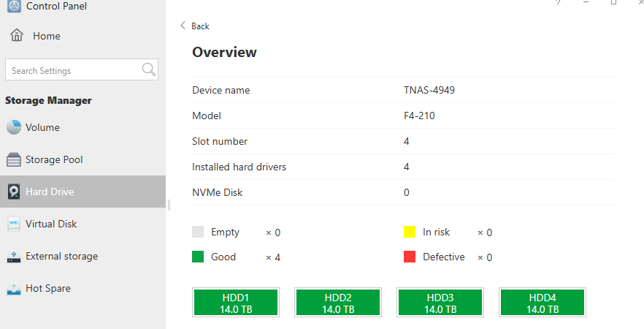Screen dimensions: 644x329
Task: Click the green Good legend swatch
Action: [198, 257]
